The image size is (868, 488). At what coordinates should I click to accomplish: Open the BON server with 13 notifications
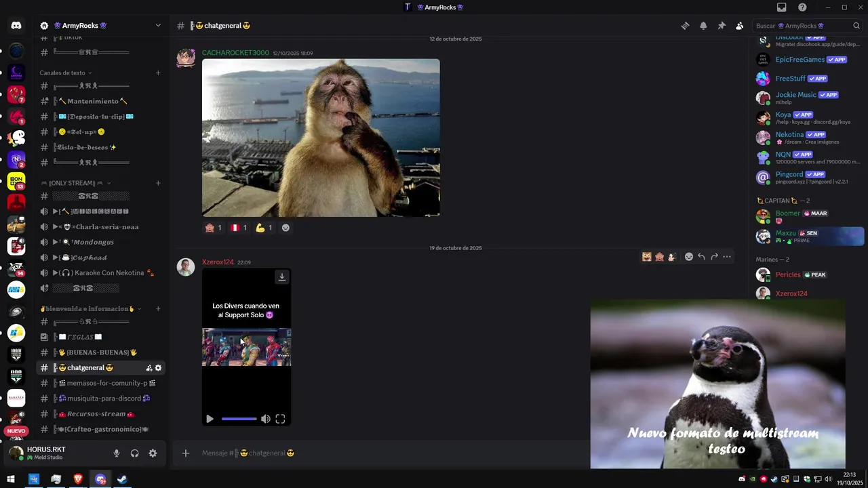point(16,181)
